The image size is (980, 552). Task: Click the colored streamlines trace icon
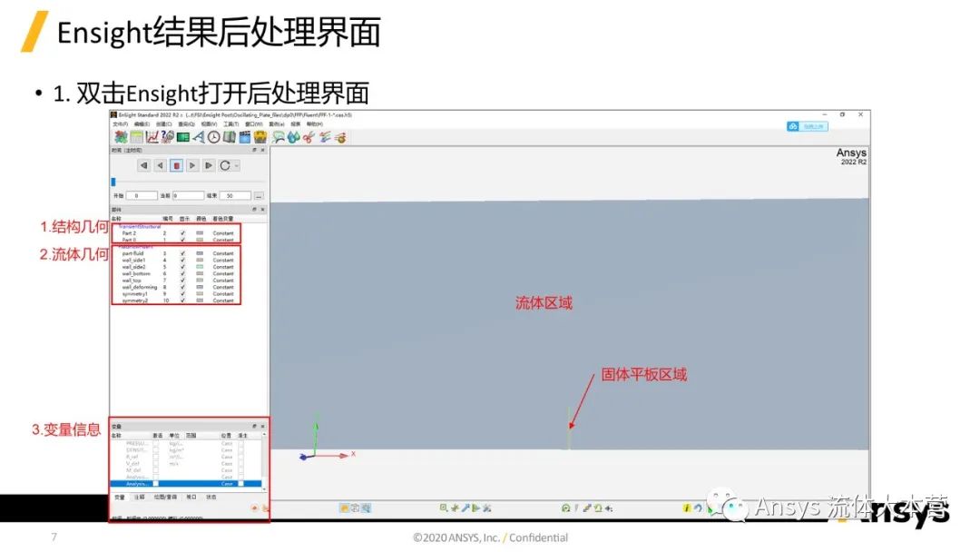click(x=325, y=137)
